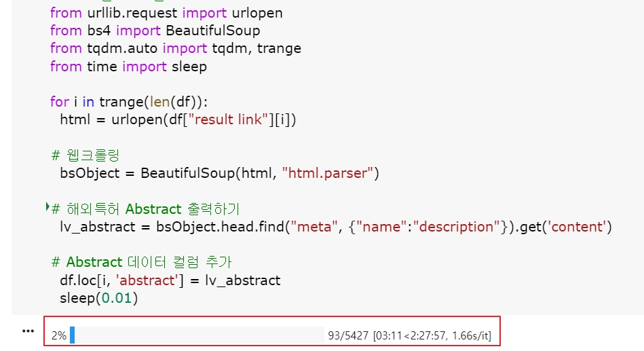Viewport: 644px width, 351px height.
Task: Click the small green arrow before the 해외특허 comment
Action: (x=47, y=205)
